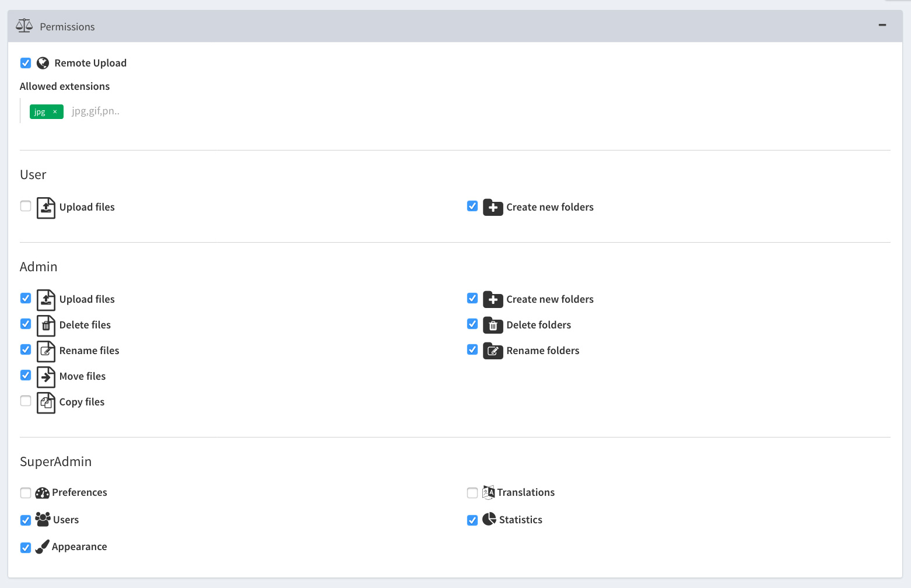Click the scales icon beside Permissions
Screen dimensions: 911x588
[24, 26]
